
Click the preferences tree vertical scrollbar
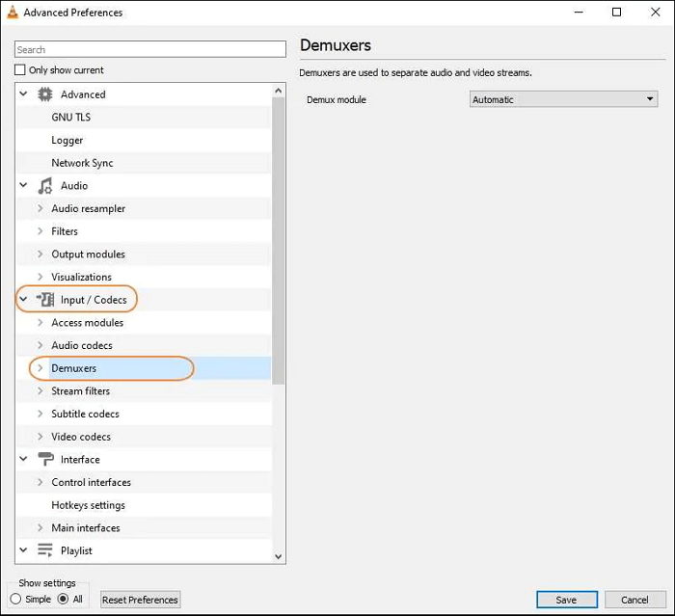point(279,241)
